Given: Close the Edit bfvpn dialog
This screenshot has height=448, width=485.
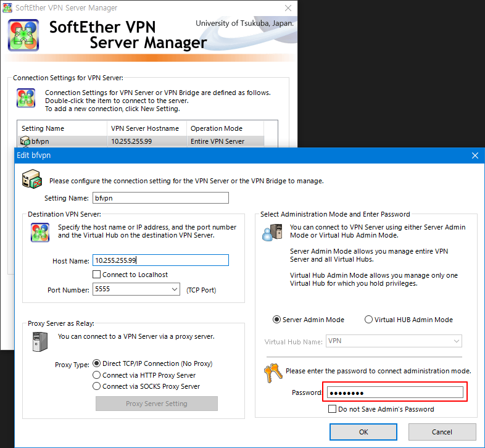Looking at the screenshot, I should (x=475, y=156).
